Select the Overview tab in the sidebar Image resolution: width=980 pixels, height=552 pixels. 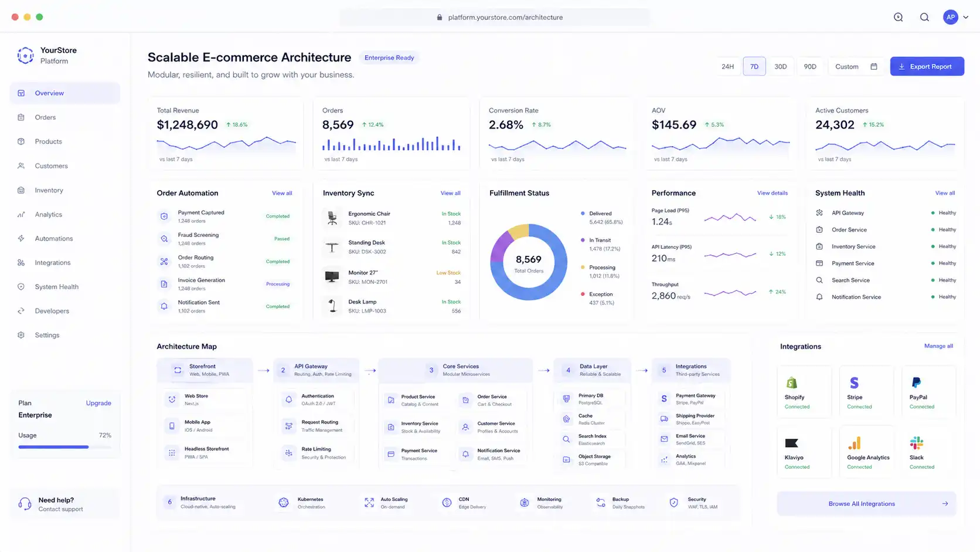tap(49, 93)
